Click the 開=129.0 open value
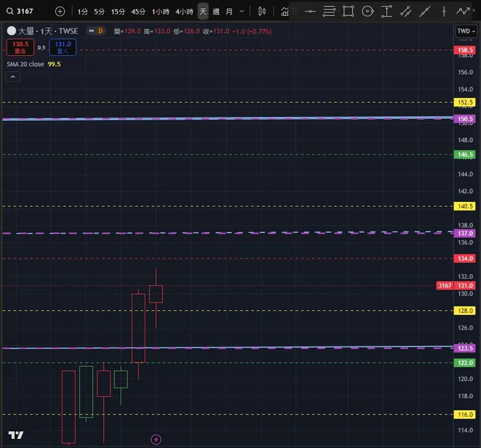Screen dimensions: 481x448 tap(127, 31)
